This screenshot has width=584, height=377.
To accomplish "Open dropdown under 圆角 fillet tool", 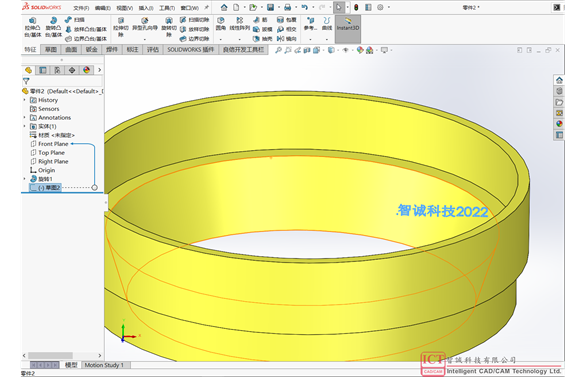I will tap(220, 39).
